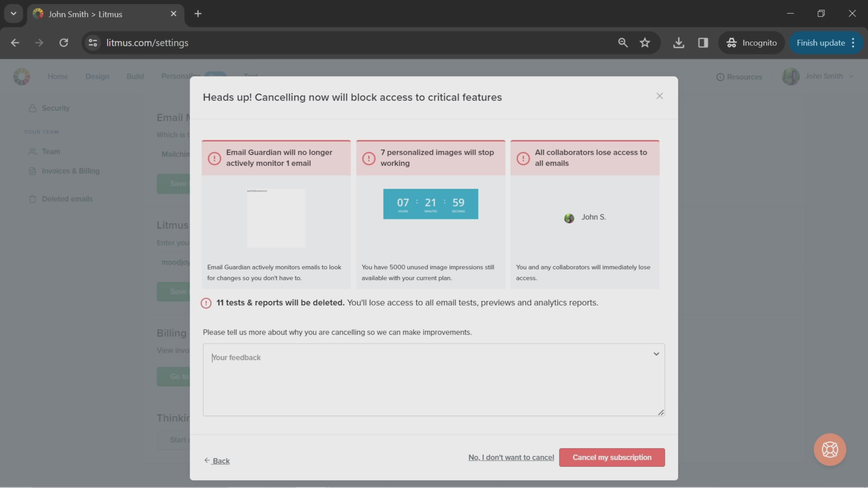Viewport: 868px width, 488px height.
Task: Click John S. collaborator avatar
Action: (569, 218)
